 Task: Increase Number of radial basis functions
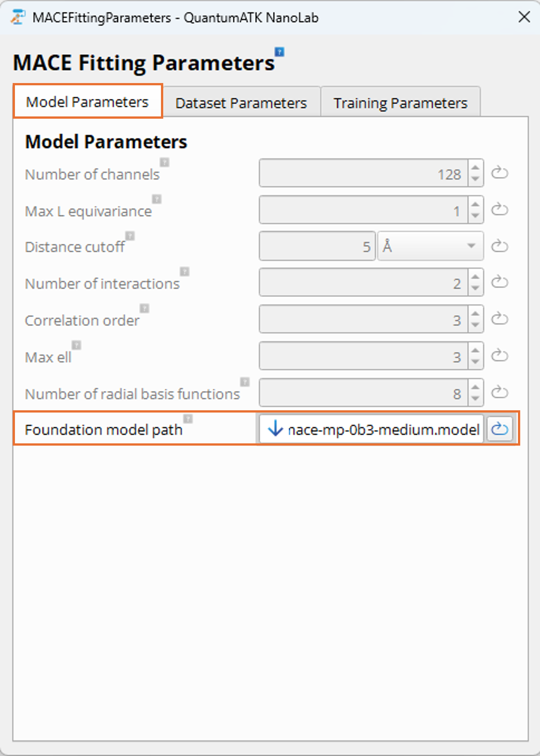475,387
